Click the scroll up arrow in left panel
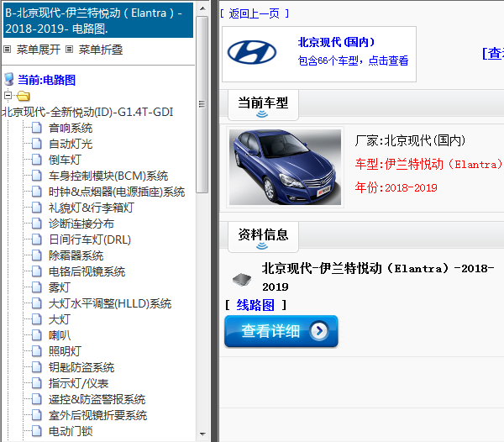Viewport: 504px width, 442px height. [202, 8]
